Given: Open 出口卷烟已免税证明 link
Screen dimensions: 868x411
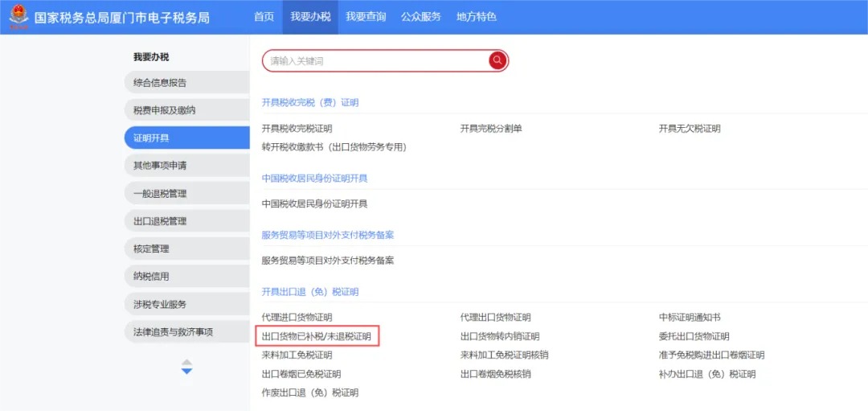Looking at the screenshot, I should click(x=301, y=374).
